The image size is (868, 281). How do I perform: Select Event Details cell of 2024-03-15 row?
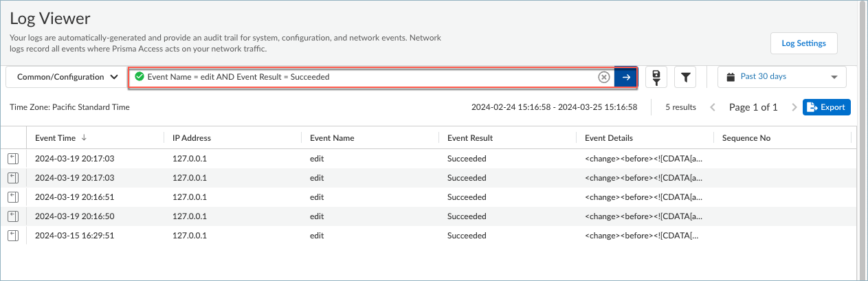[643, 236]
